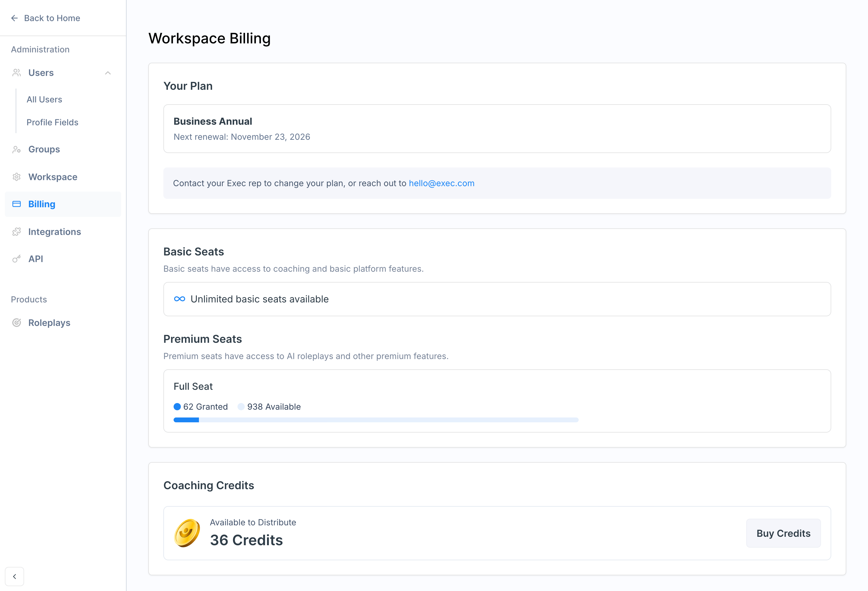This screenshot has width=868, height=591.
Task: Click the Basic Seats heading
Action: [193, 252]
